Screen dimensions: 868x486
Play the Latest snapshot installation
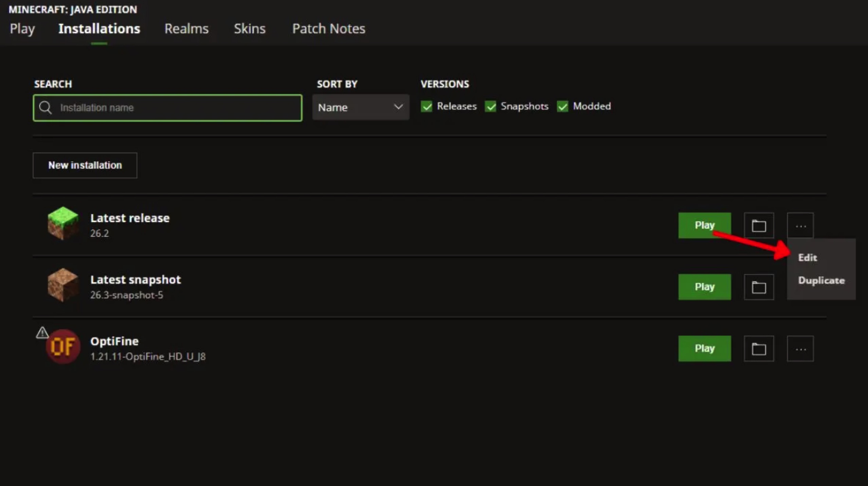(x=705, y=287)
